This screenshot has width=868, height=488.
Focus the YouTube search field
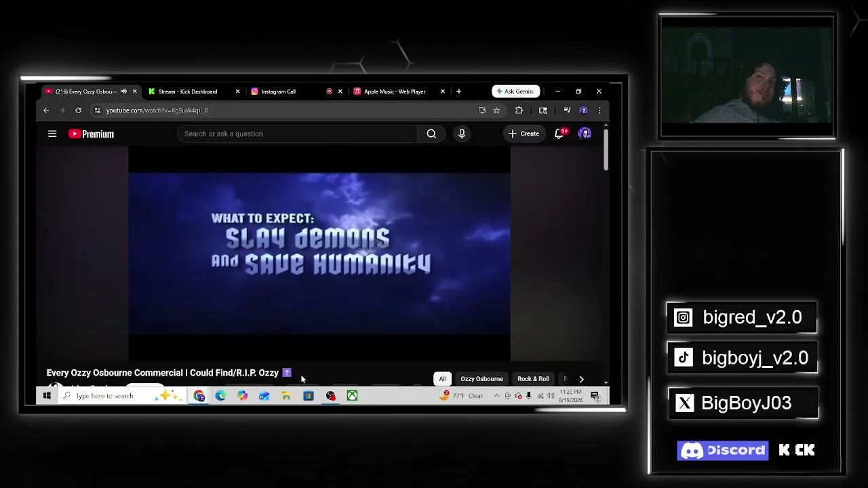[298, 134]
